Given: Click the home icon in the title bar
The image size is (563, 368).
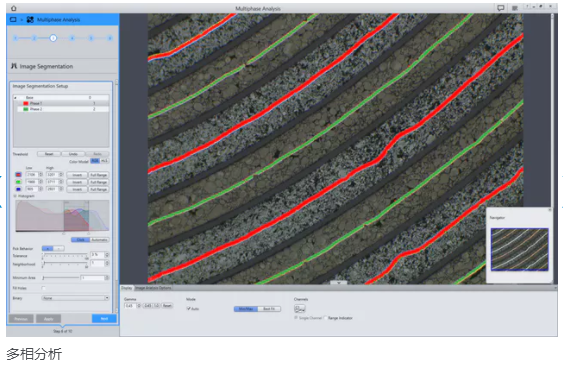Looking at the screenshot, I should 14,8.
